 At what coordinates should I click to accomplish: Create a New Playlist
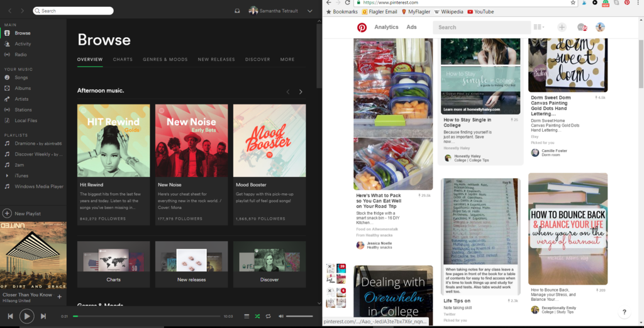point(22,213)
